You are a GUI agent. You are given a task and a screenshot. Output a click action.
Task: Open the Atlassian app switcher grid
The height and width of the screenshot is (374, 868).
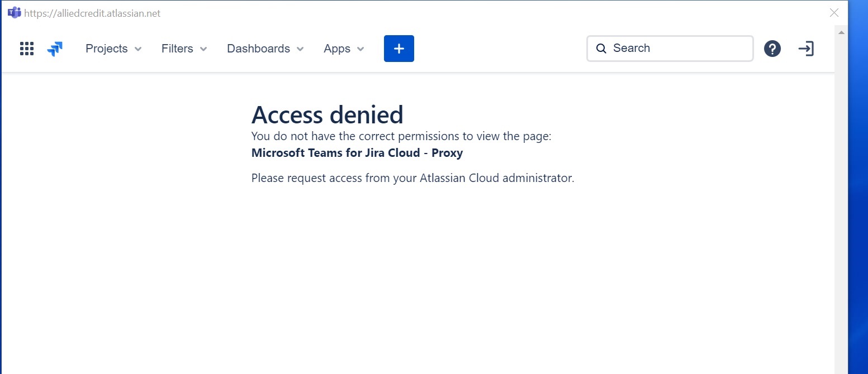(26, 49)
